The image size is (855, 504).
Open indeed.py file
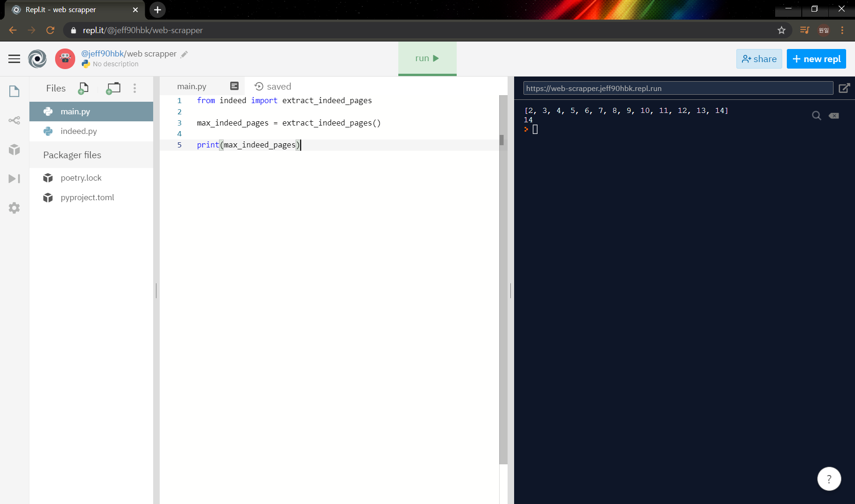coord(91,131)
